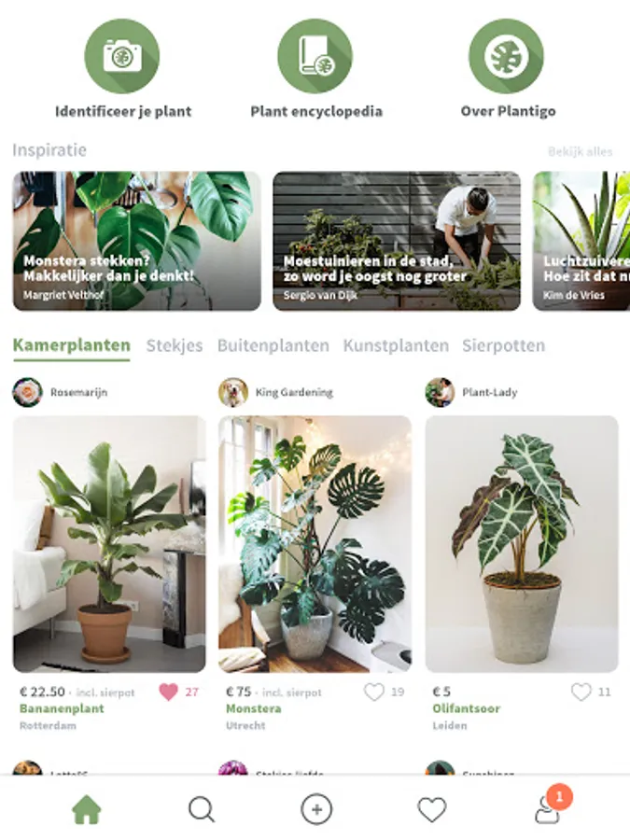Click the Bekijk alles link

(581, 151)
